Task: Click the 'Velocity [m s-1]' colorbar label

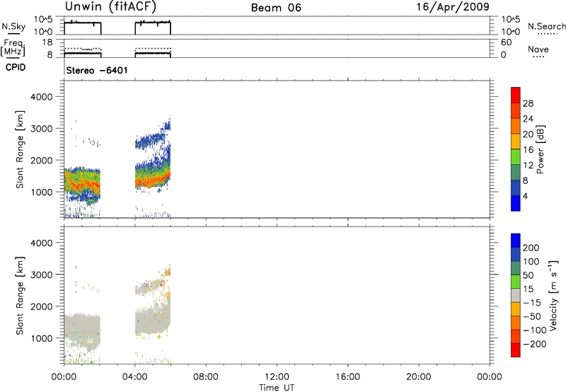Action: pos(553,295)
